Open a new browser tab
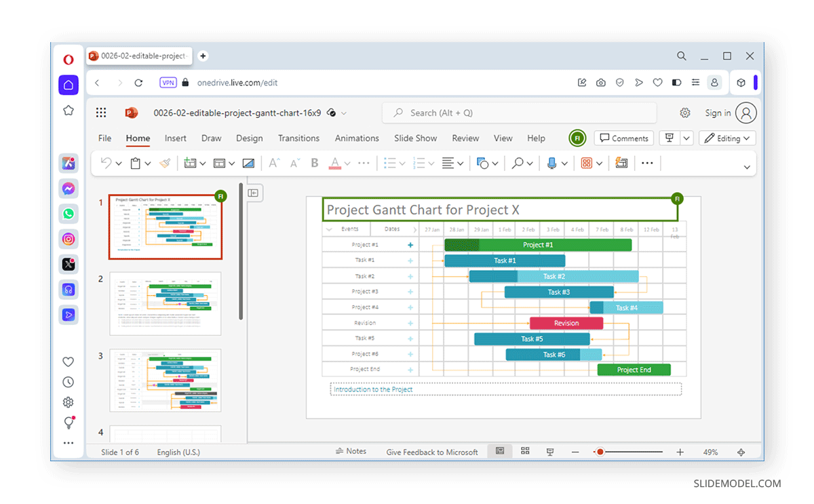 pyautogui.click(x=203, y=56)
